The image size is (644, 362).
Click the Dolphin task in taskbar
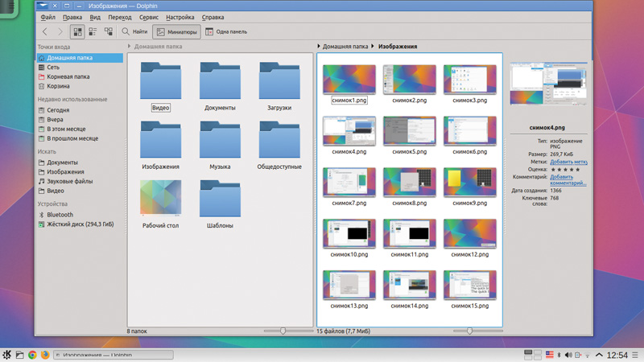pyautogui.click(x=114, y=355)
